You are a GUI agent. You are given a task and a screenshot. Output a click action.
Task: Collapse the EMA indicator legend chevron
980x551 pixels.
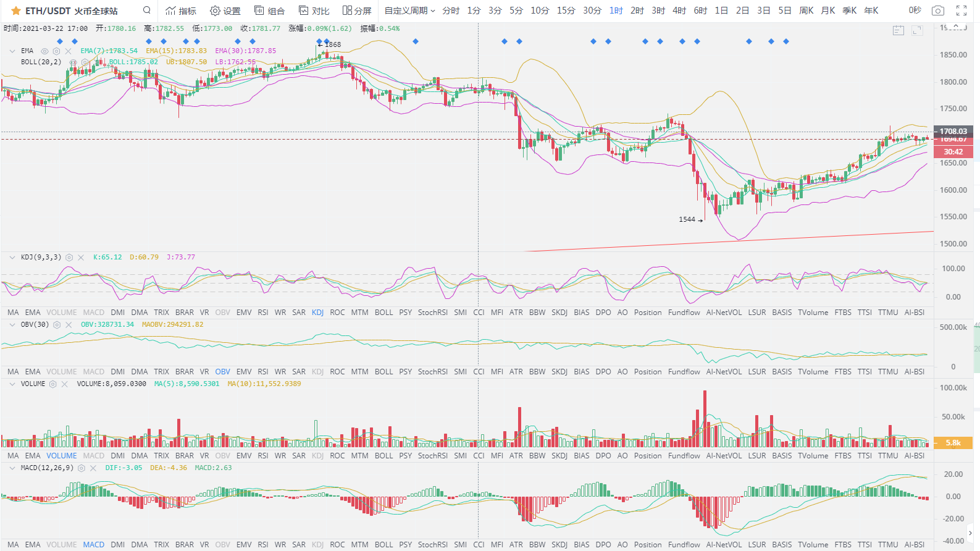click(x=12, y=51)
